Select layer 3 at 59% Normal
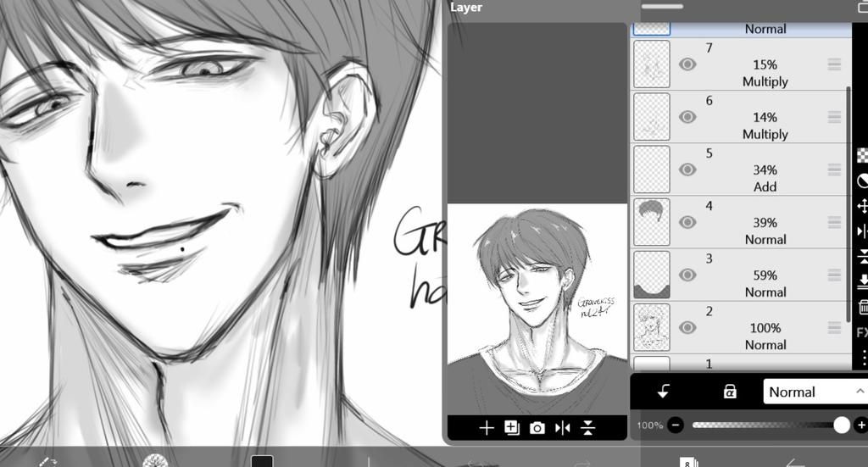The height and width of the screenshot is (467, 868). click(741, 275)
